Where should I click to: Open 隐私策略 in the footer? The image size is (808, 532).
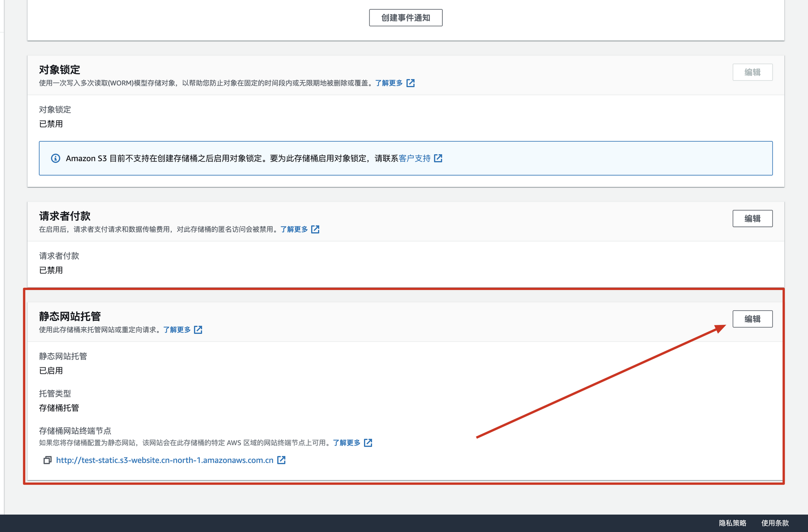[732, 523]
